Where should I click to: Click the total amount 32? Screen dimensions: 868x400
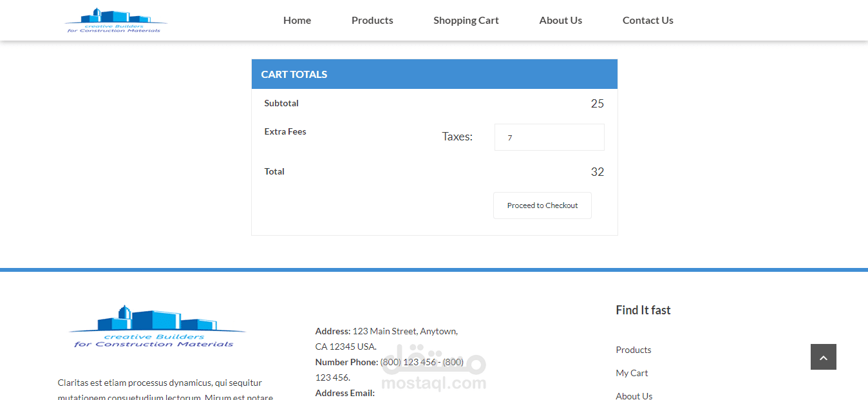tap(597, 172)
